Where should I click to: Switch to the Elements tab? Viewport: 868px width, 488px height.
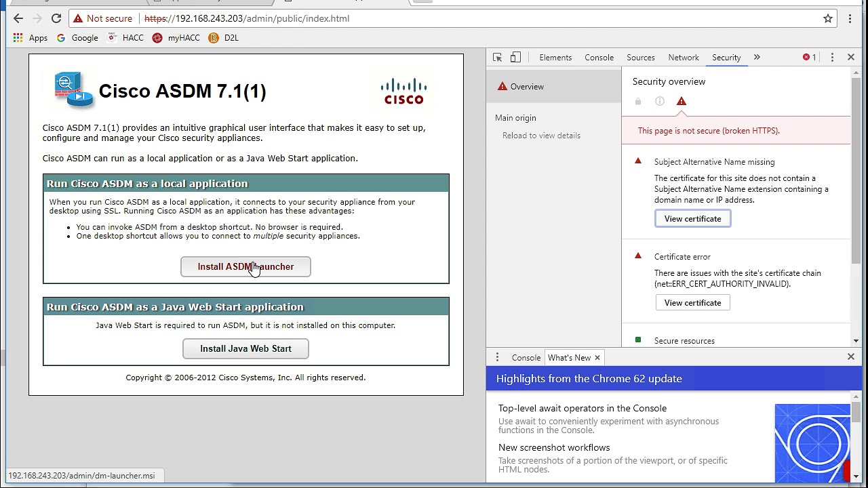point(555,58)
